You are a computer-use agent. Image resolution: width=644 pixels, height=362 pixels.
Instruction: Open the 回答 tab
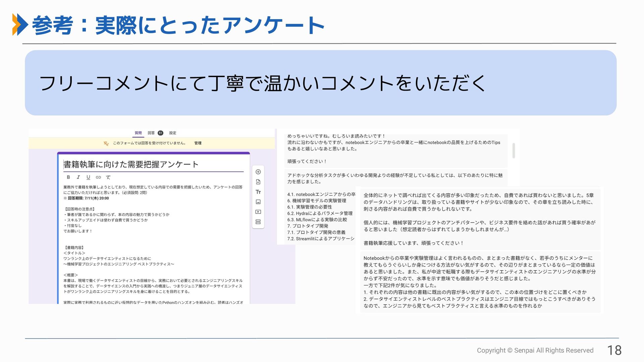coord(151,133)
